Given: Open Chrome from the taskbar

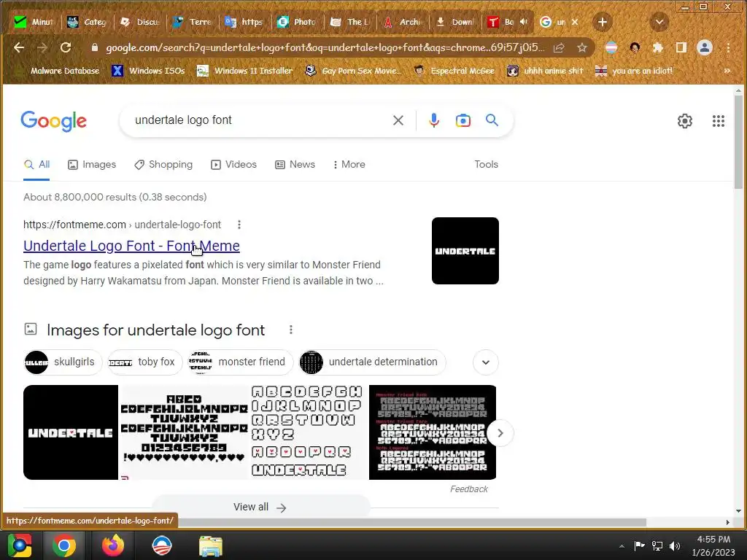Looking at the screenshot, I should (x=64, y=545).
